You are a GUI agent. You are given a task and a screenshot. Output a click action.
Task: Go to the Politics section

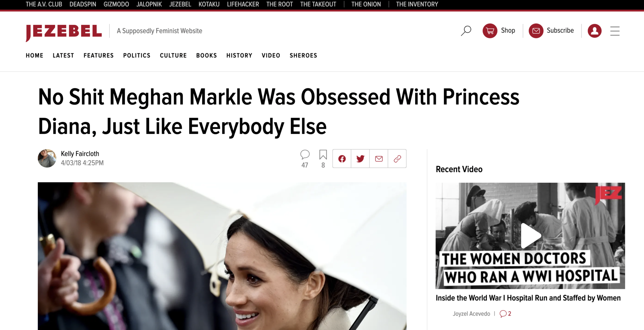pyautogui.click(x=137, y=56)
